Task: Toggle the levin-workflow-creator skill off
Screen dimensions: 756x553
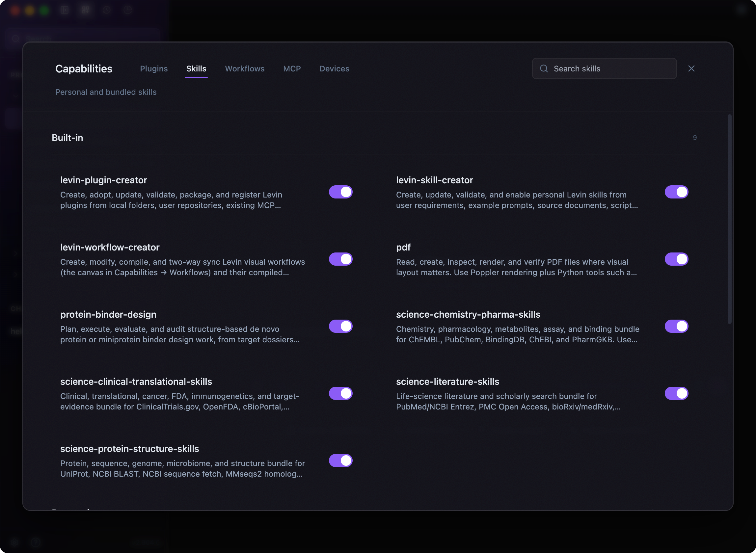Action: (340, 259)
